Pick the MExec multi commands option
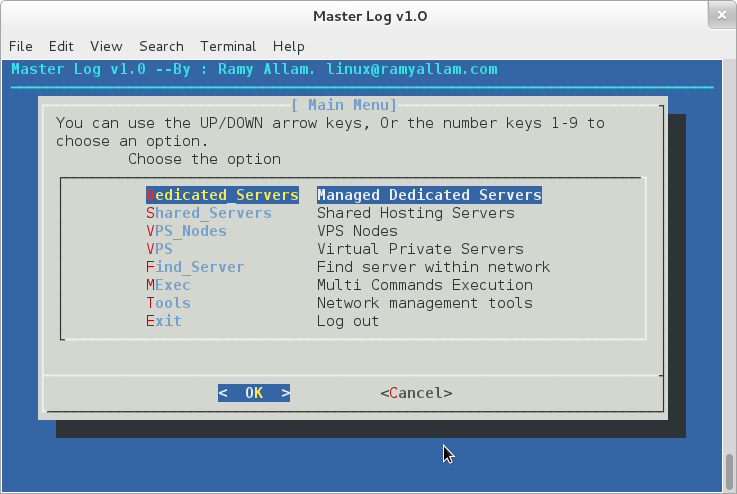The image size is (737, 494). click(x=168, y=285)
